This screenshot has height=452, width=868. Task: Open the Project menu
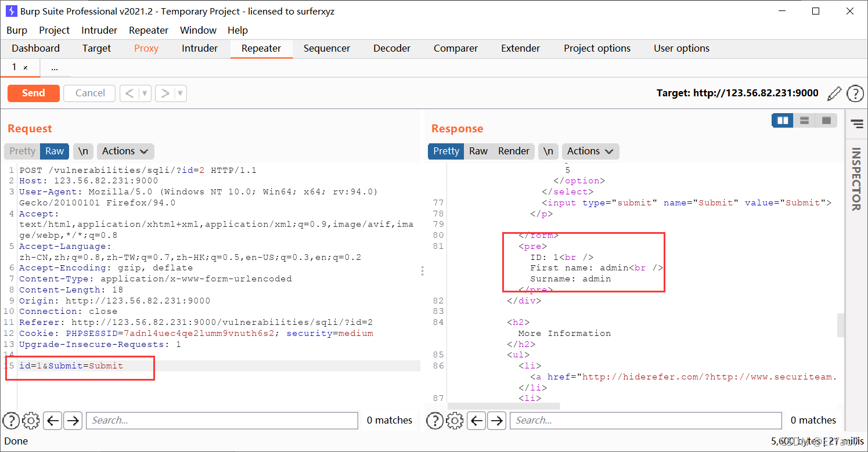point(54,30)
